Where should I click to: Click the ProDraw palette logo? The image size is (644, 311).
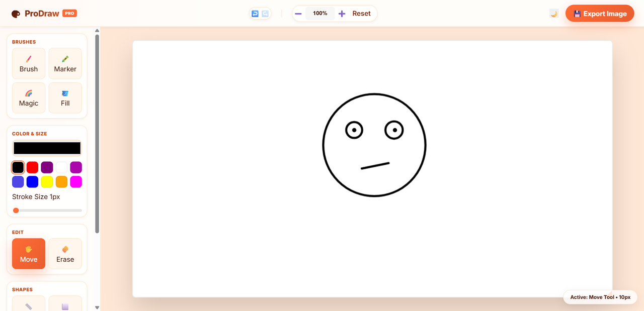click(16, 14)
